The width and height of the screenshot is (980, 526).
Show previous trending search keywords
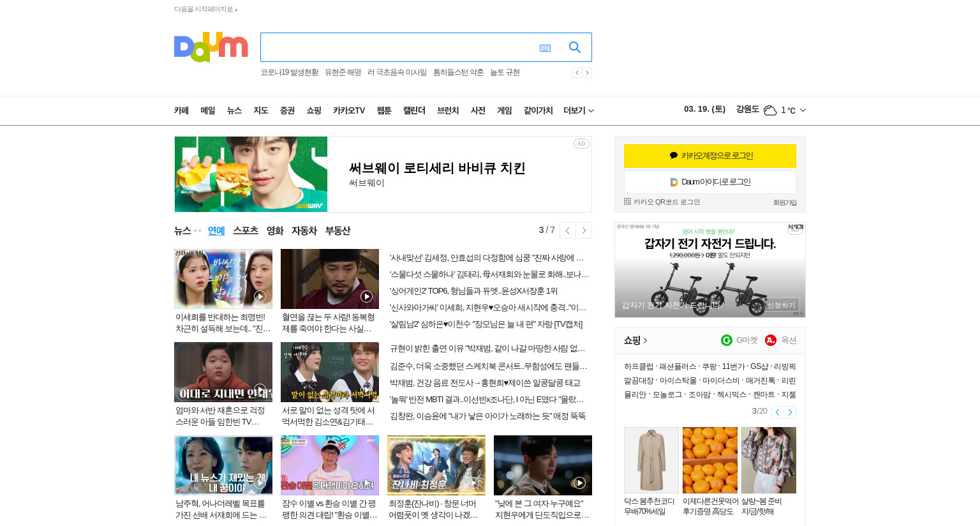click(577, 73)
